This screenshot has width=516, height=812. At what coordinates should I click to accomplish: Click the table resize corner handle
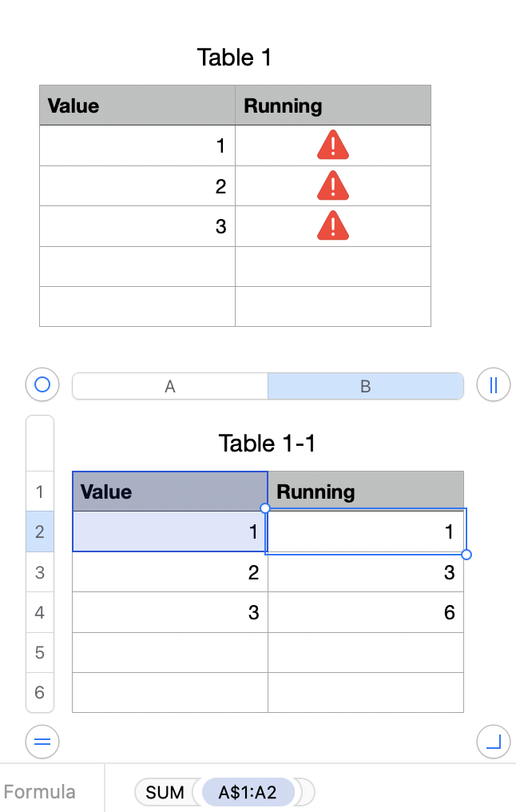[x=493, y=742]
